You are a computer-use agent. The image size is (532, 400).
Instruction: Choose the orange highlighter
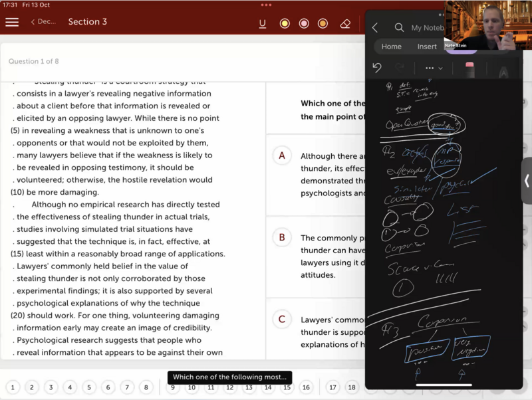click(323, 23)
